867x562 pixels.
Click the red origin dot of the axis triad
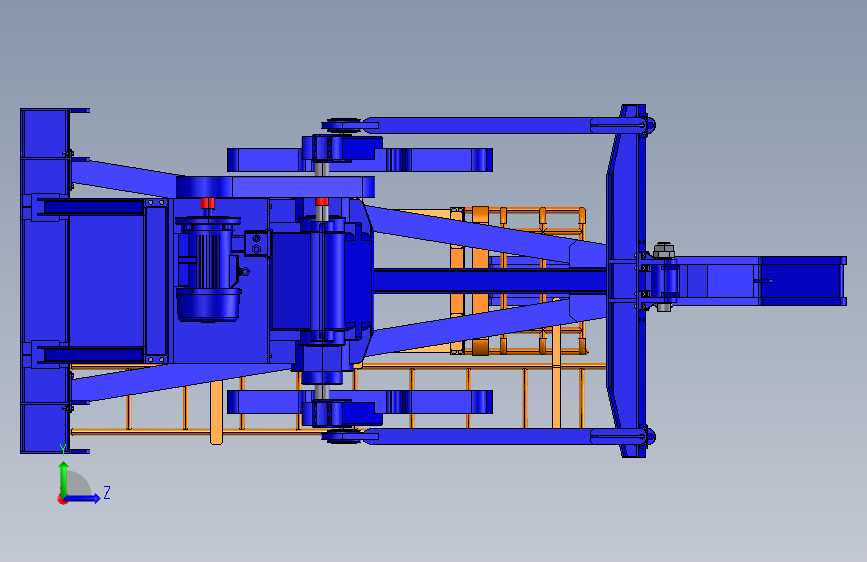(62, 499)
